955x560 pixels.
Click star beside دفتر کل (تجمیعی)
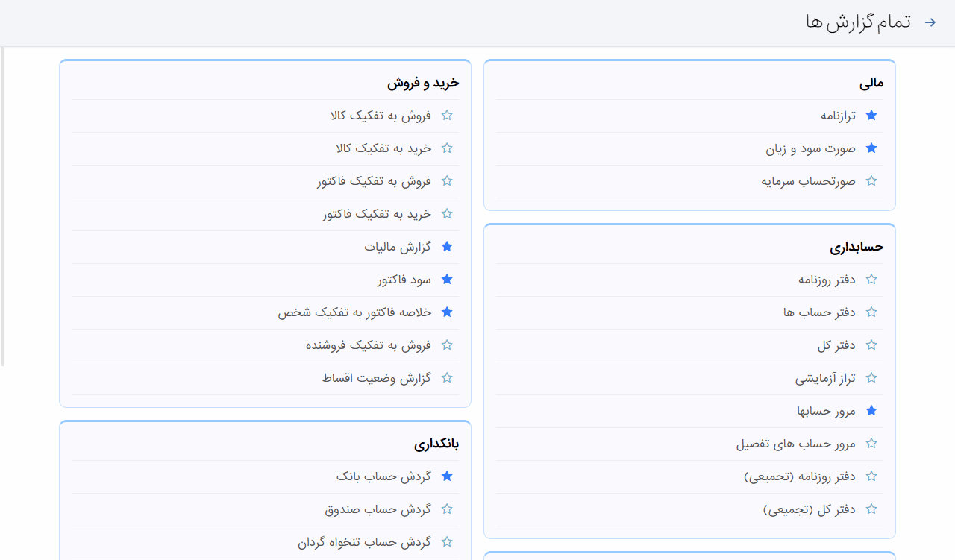point(871,509)
